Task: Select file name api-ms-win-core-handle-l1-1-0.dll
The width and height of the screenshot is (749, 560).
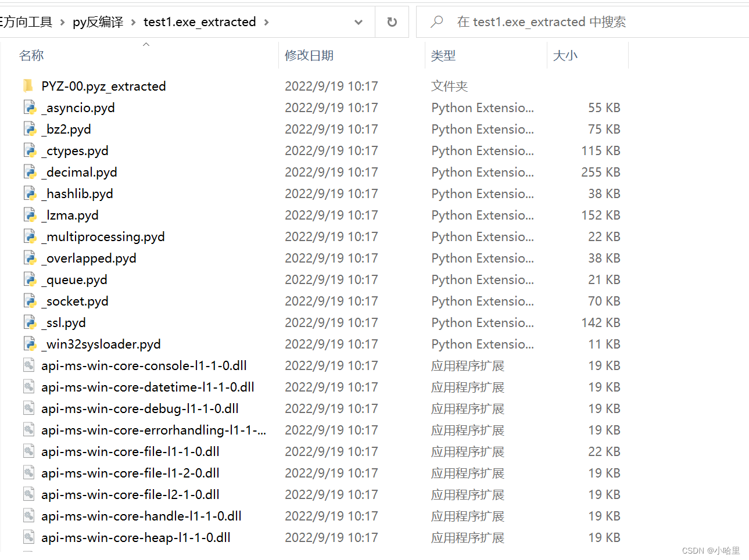Action: [x=141, y=516]
